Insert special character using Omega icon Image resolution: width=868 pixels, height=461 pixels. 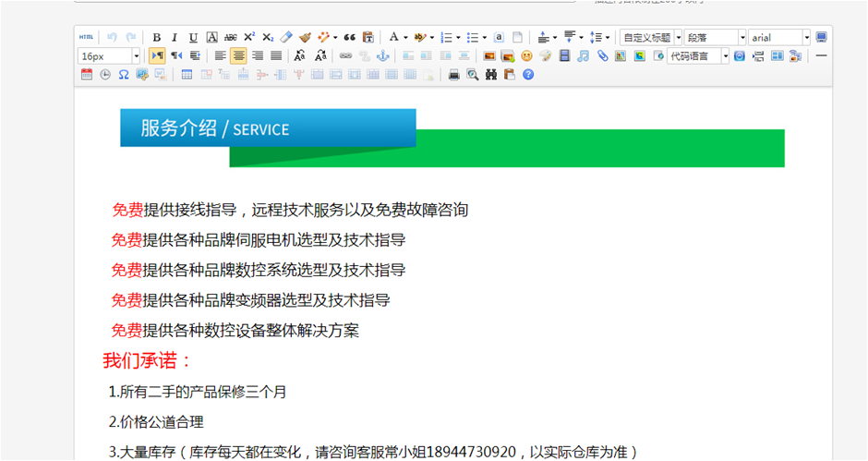pyautogui.click(x=123, y=74)
